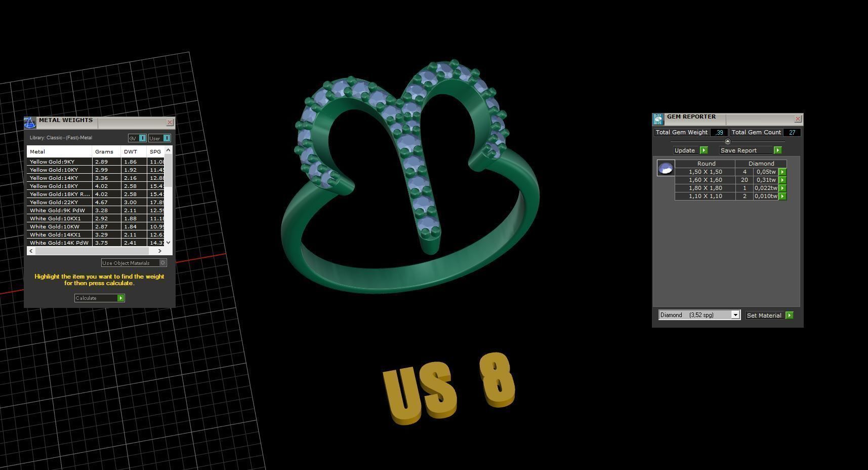868x470 pixels.
Task: Click the green arrow beside Calculate
Action: click(121, 298)
